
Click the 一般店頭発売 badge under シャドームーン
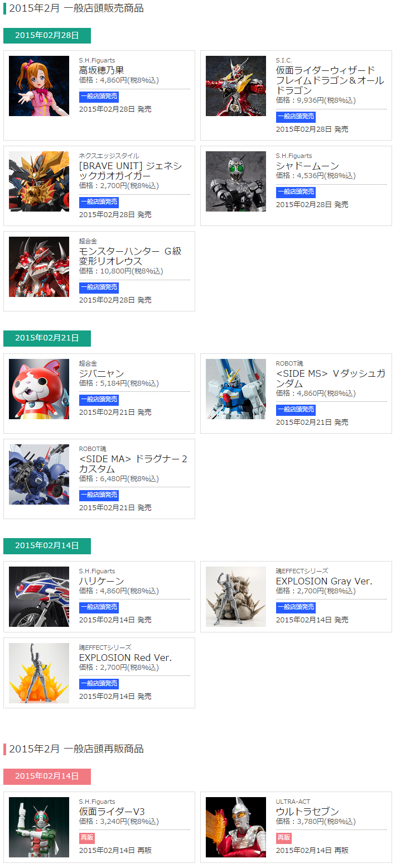pyautogui.click(x=296, y=192)
